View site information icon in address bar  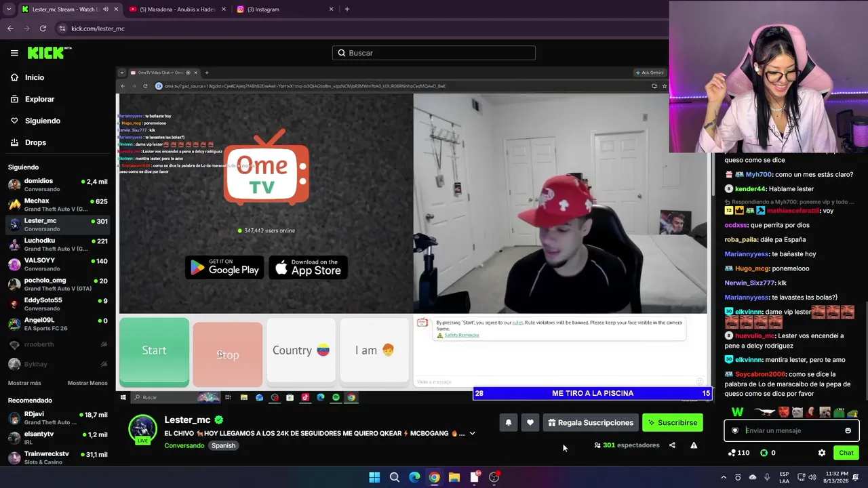(62, 28)
